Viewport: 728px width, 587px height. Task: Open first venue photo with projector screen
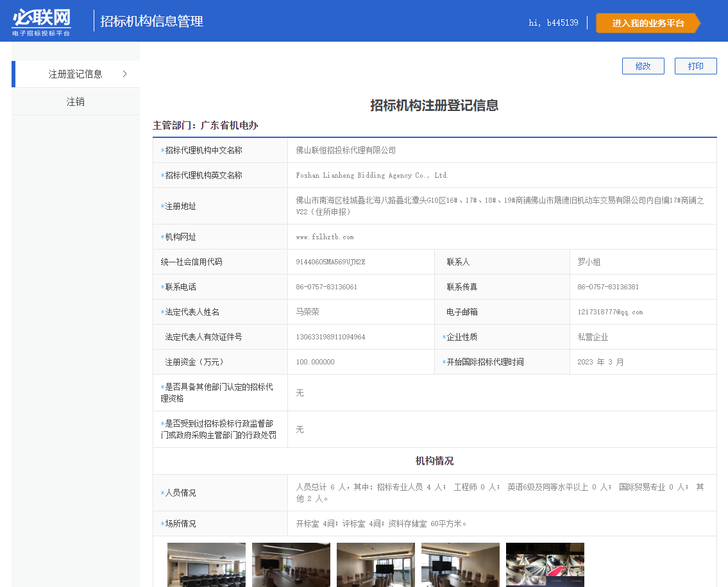pyautogui.click(x=206, y=564)
